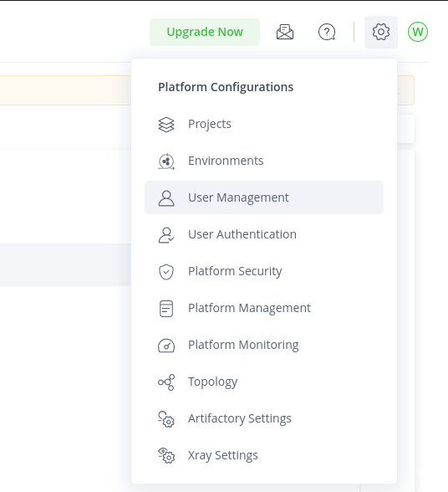Viewport: 448px width, 492px height.
Task: Open the help question mark icon
Action: [327, 32]
